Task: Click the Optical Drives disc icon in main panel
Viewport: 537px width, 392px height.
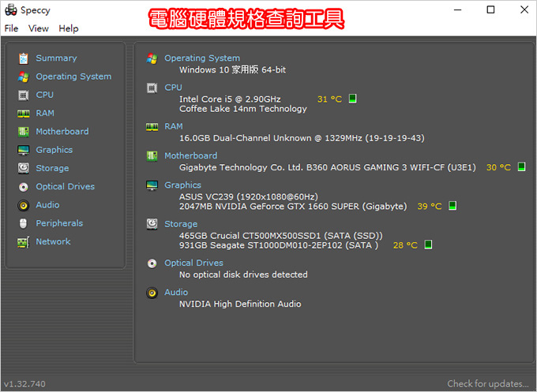Action: (152, 263)
